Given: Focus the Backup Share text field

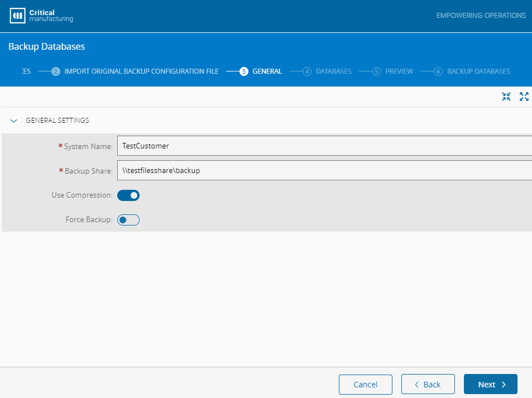Looking at the screenshot, I should tap(324, 171).
